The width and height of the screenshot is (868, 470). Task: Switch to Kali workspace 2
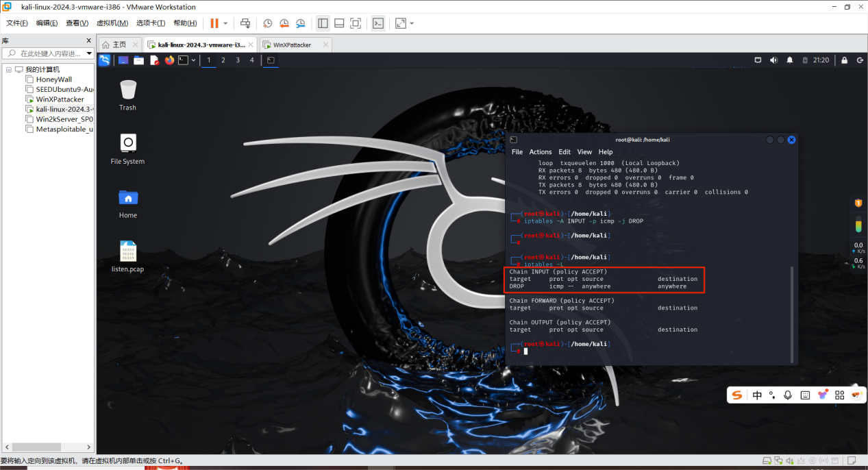pos(223,60)
